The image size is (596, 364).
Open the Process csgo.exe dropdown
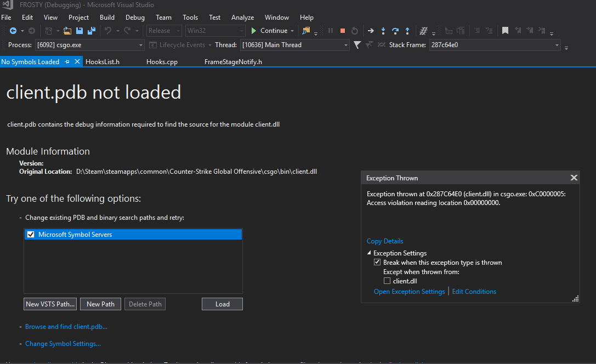click(140, 45)
